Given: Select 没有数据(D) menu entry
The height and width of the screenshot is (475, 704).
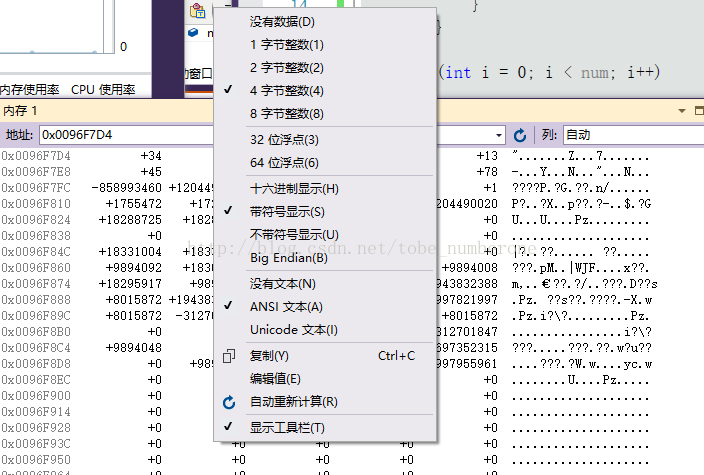Looking at the screenshot, I should (x=323, y=22).
